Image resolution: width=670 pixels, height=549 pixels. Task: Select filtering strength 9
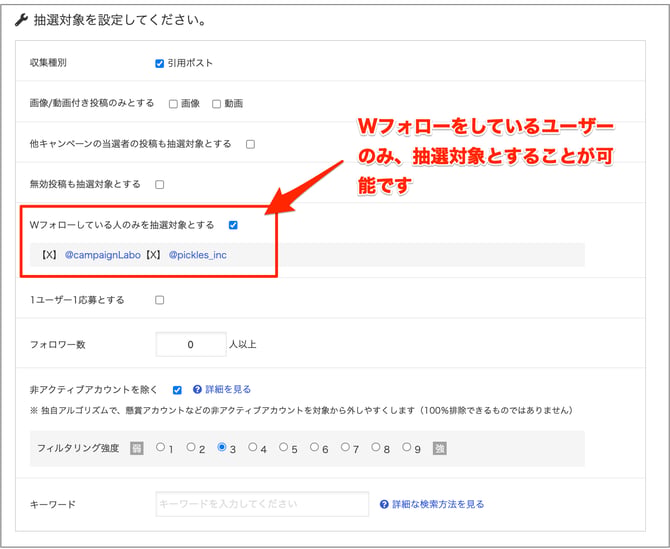pos(406,447)
